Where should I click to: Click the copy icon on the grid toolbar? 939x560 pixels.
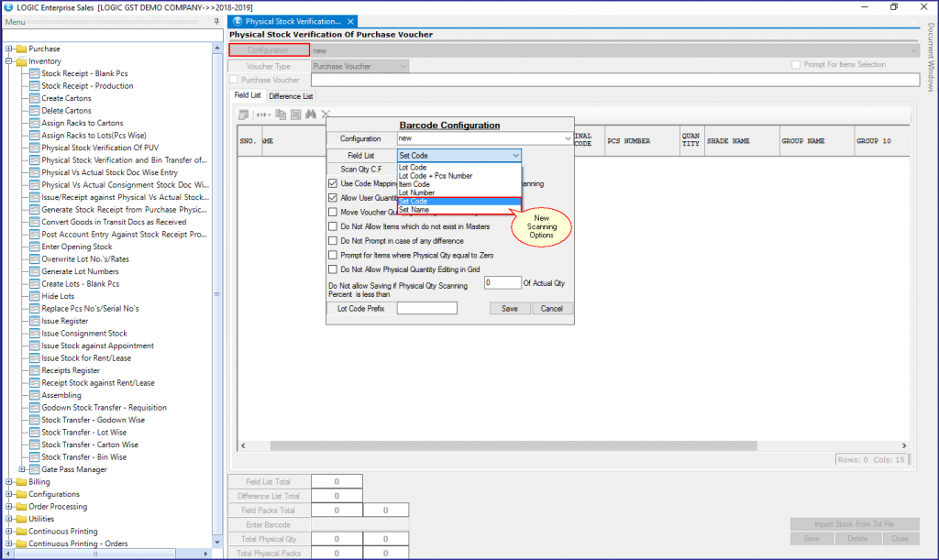click(x=281, y=114)
